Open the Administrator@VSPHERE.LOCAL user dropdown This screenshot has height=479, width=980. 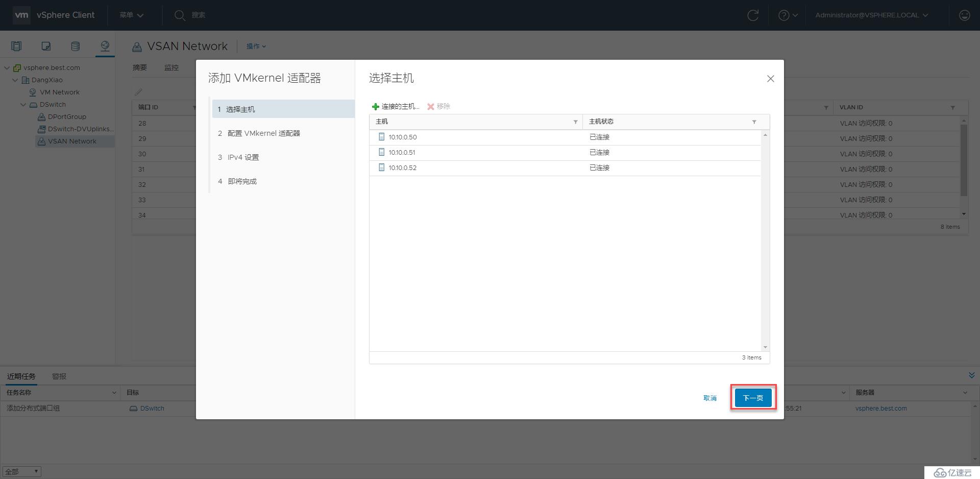coord(872,15)
